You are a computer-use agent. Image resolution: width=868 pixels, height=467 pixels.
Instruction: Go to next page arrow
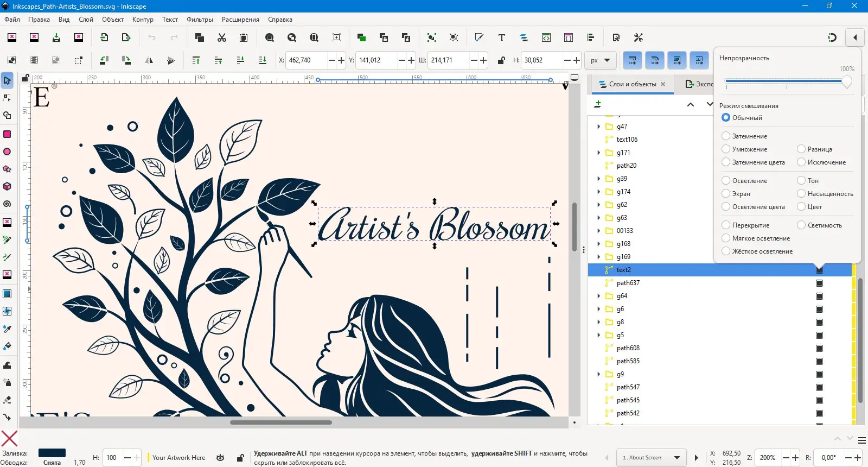click(x=697, y=458)
